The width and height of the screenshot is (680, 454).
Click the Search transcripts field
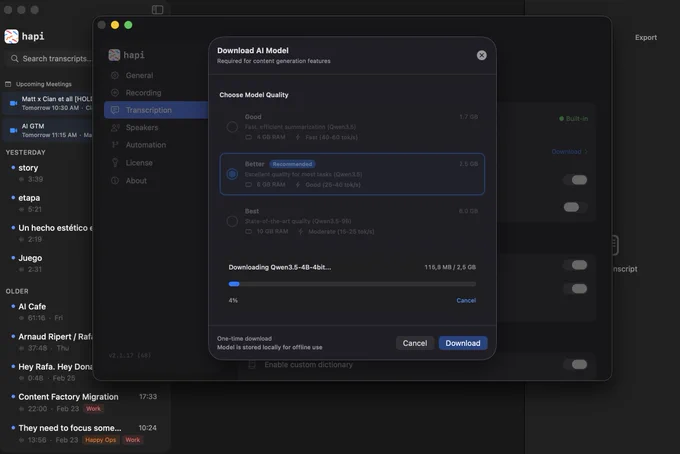[x=50, y=59]
